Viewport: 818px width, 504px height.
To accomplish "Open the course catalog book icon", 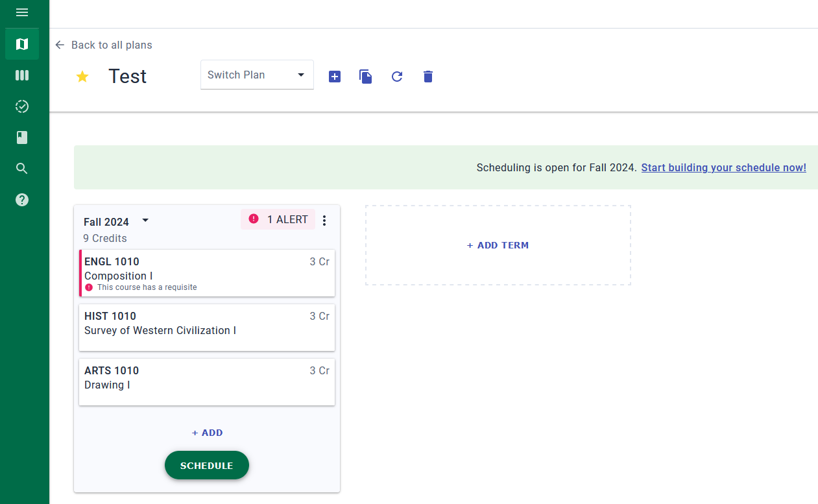I will (22, 138).
